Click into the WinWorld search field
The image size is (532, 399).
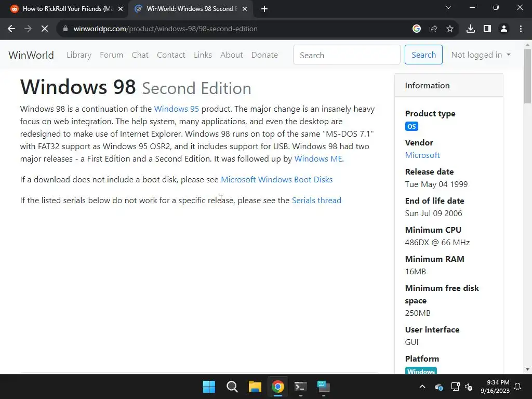(x=347, y=55)
